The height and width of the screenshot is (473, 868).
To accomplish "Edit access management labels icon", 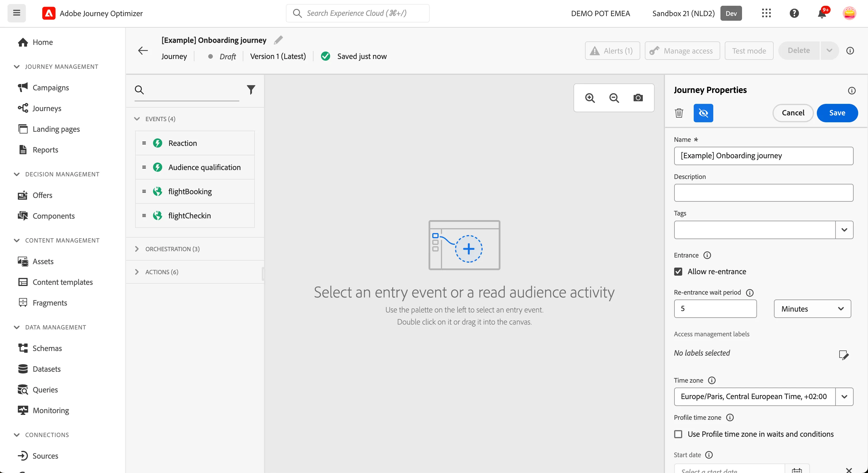I will click(843, 355).
